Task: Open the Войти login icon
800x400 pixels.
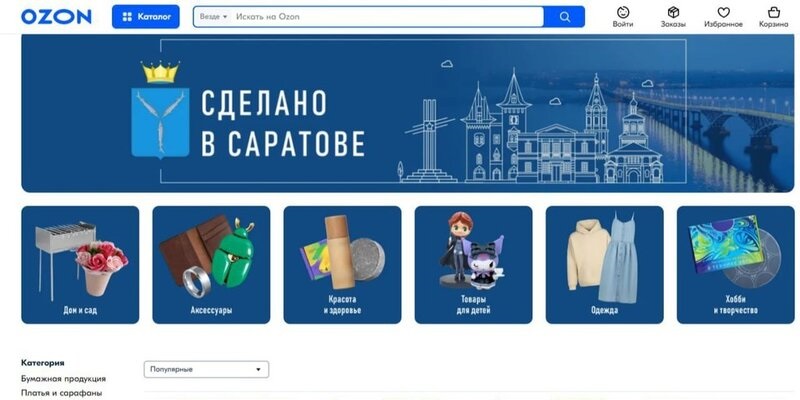Action: click(x=622, y=17)
